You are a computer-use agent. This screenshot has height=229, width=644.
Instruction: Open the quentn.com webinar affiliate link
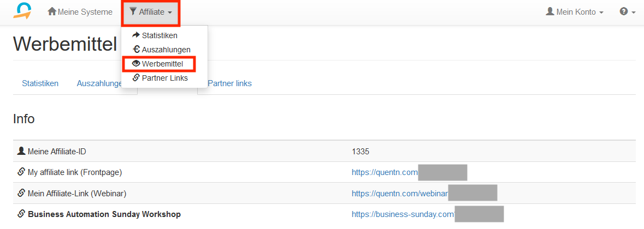pos(400,193)
